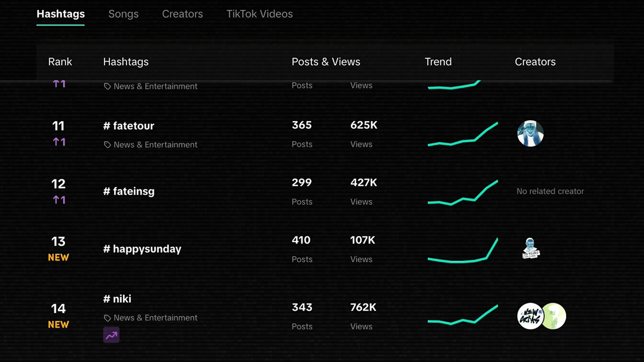Click the NEW label under rank 14

[x=58, y=324]
